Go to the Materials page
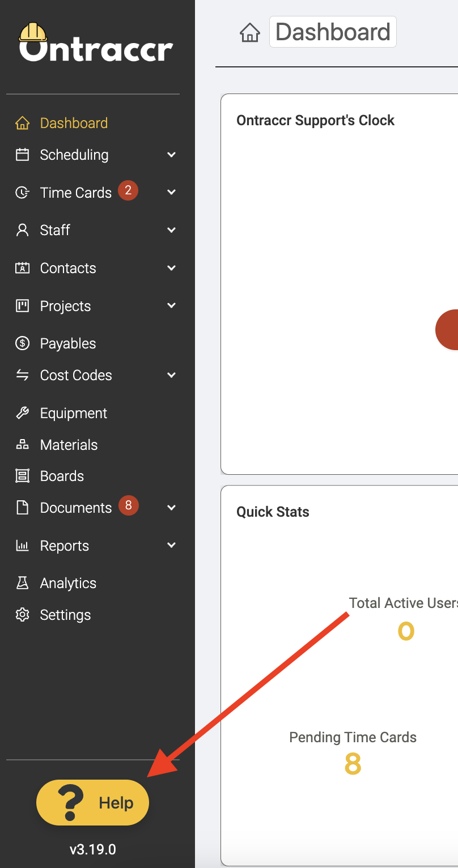The width and height of the screenshot is (458, 868). 69,445
